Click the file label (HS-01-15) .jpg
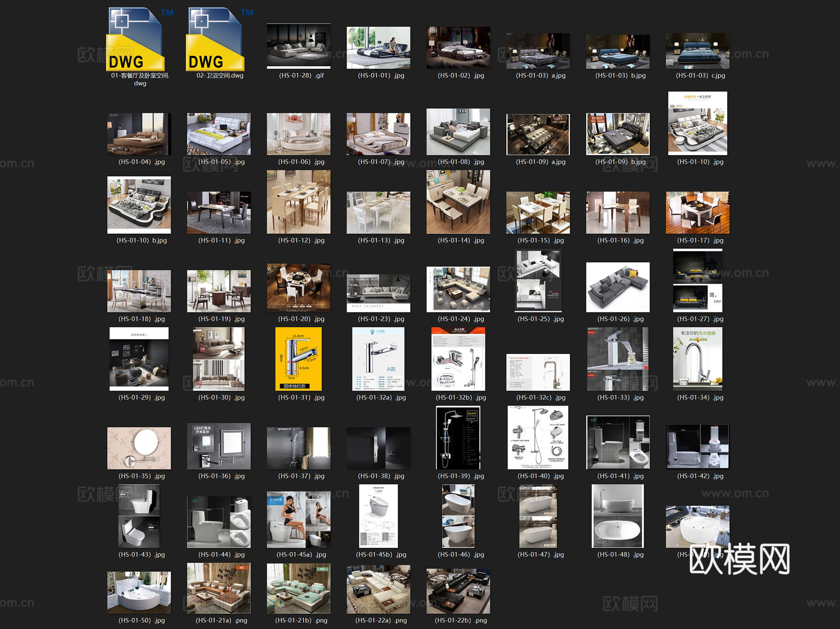Screen dimensions: 840x629 [x=540, y=240]
